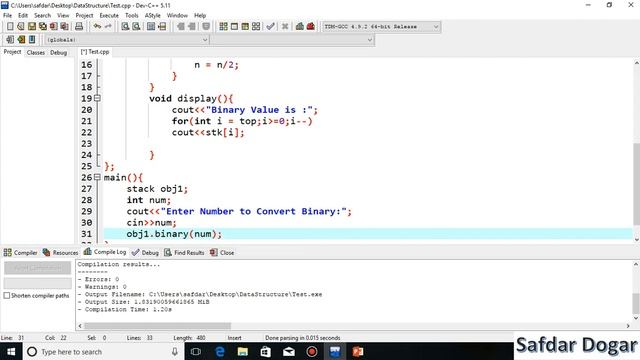Click Close to hide the bottom panel
Viewport: 640px width, 360px height.
click(x=222, y=253)
